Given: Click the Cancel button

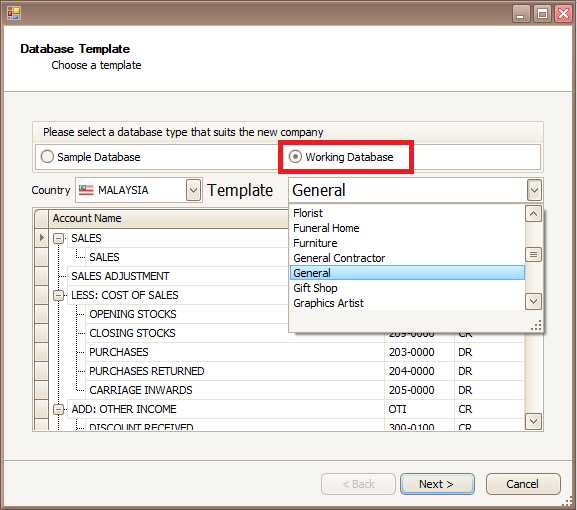Looking at the screenshot, I should [523, 484].
